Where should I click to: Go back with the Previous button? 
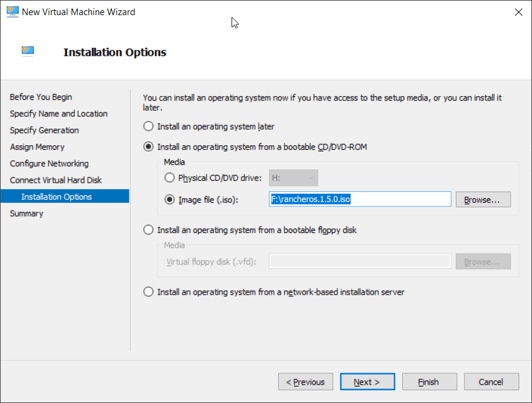pyautogui.click(x=305, y=382)
